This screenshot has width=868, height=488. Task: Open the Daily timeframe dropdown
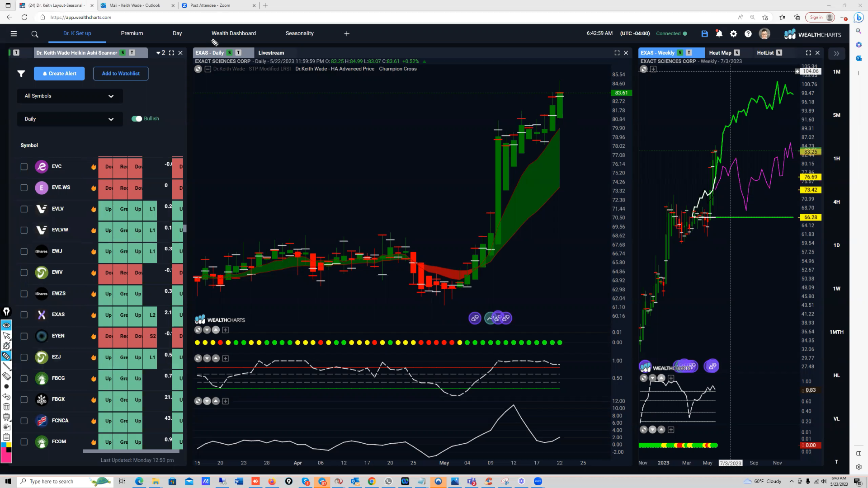(x=70, y=119)
